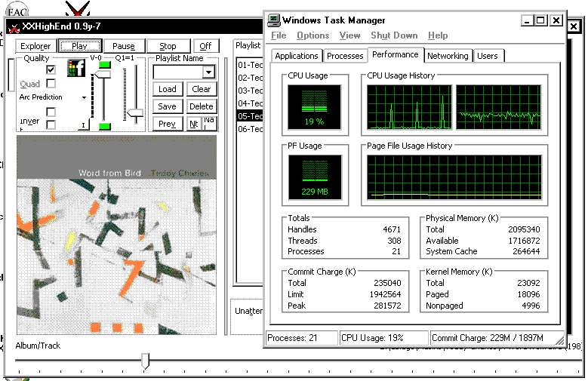The image size is (588, 381).
Task: Click the small 'I' button in Quality
Action: pyautogui.click(x=84, y=125)
